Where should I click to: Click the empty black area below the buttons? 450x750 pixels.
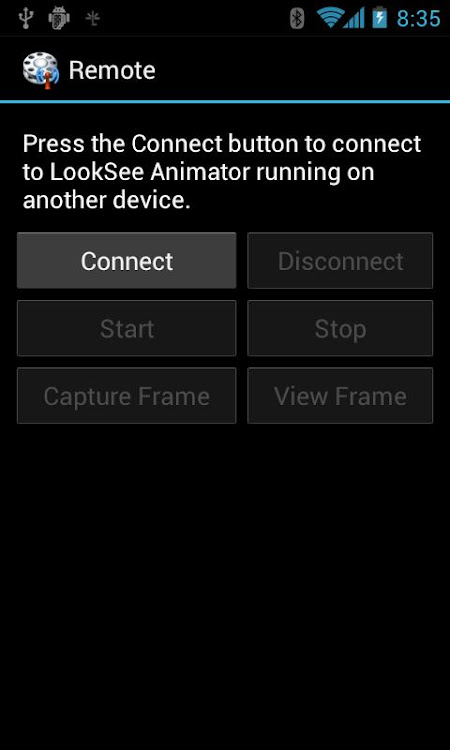tap(225, 584)
